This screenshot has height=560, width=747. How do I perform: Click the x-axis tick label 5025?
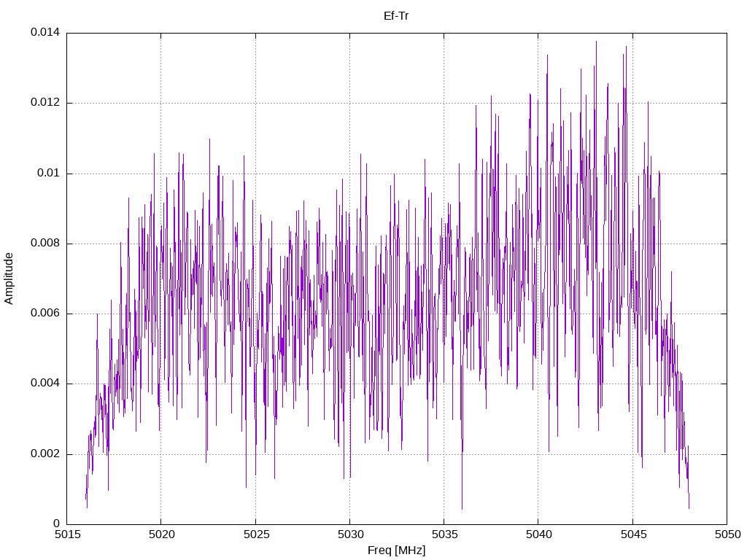(256, 534)
